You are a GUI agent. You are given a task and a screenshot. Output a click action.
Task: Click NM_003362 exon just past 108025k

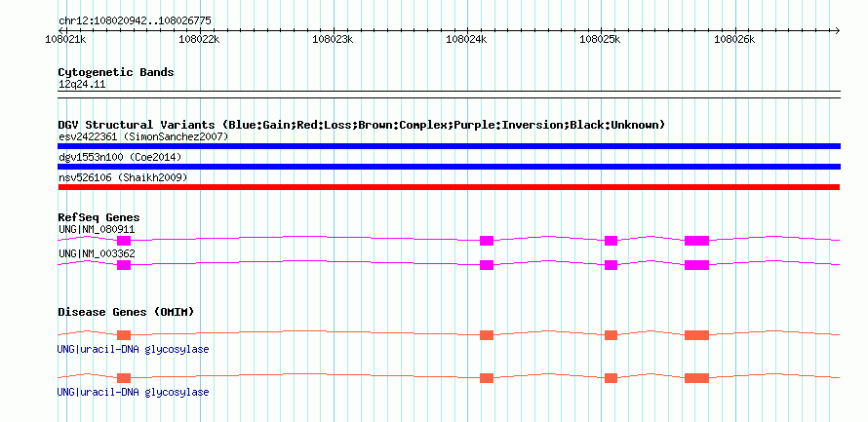point(612,265)
